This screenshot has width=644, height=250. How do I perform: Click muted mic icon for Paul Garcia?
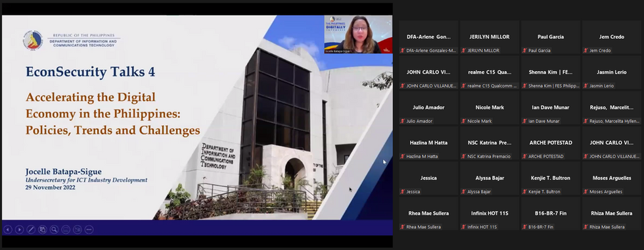point(525,51)
